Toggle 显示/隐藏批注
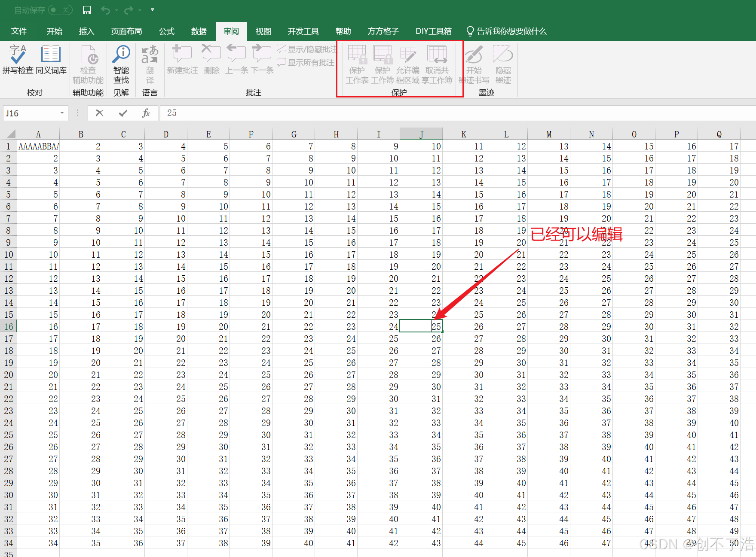756x557 pixels. (x=307, y=49)
